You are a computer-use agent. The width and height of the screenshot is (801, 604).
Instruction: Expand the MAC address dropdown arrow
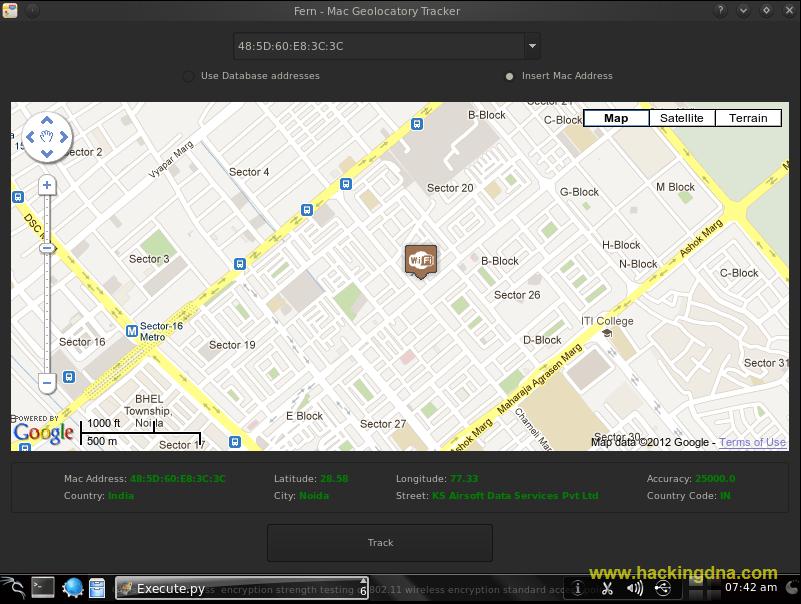(x=532, y=46)
